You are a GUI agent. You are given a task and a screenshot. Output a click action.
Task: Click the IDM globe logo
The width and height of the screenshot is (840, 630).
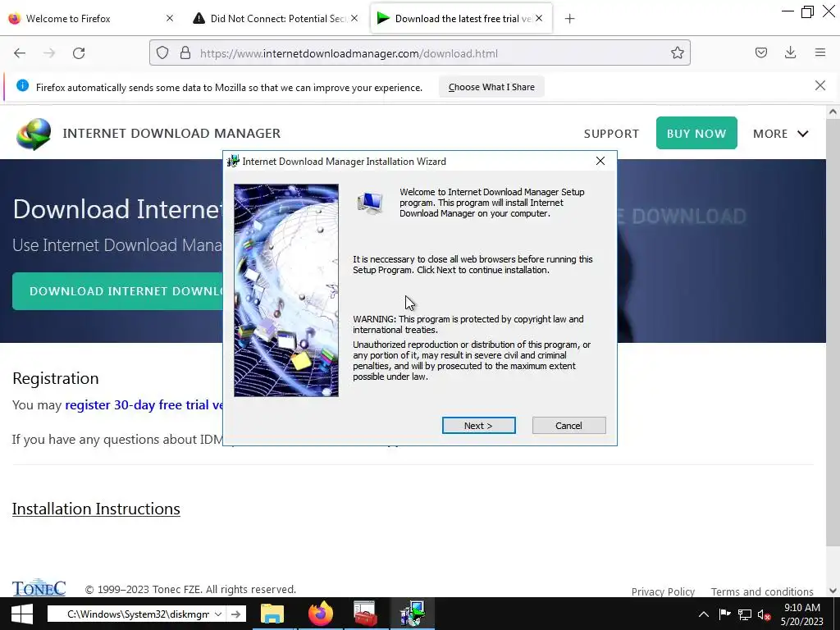point(34,134)
